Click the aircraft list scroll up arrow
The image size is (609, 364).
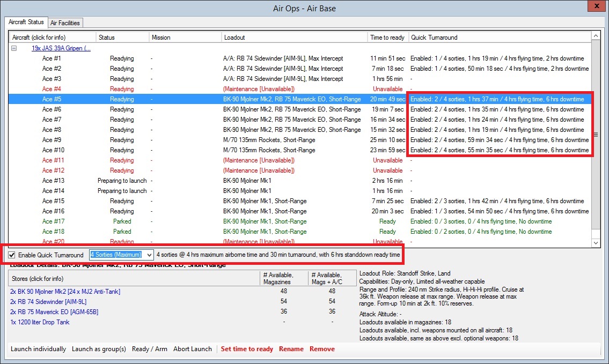(x=596, y=36)
